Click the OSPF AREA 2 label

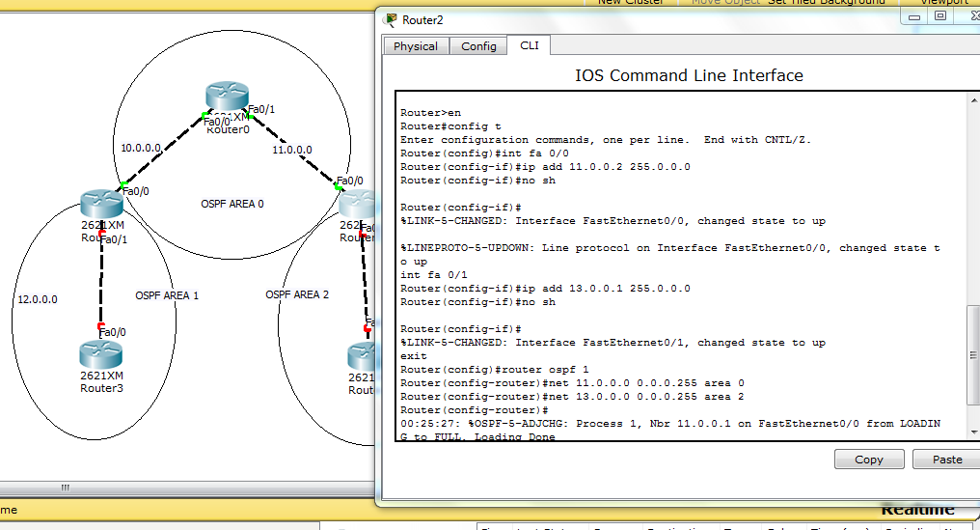297,294
